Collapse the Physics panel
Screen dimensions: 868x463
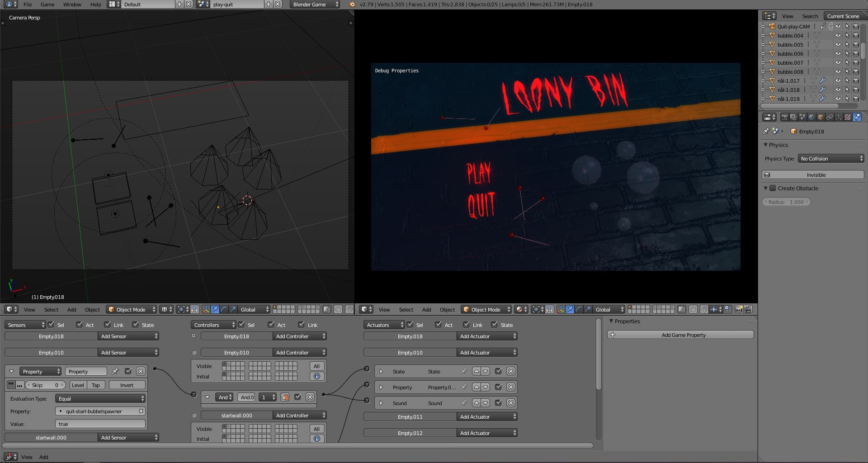pyautogui.click(x=766, y=145)
